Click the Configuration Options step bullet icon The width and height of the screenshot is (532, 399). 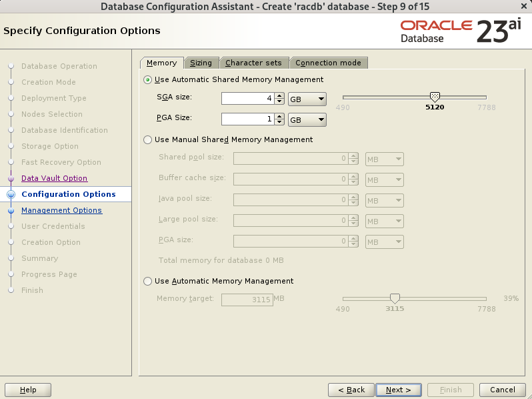point(11,194)
